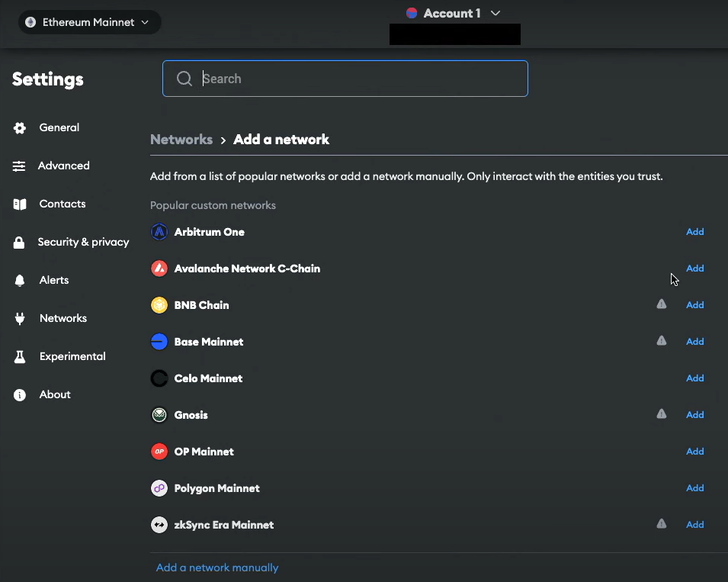Add Avalanche Network C-Chain
The image size is (728, 582).
click(x=695, y=268)
